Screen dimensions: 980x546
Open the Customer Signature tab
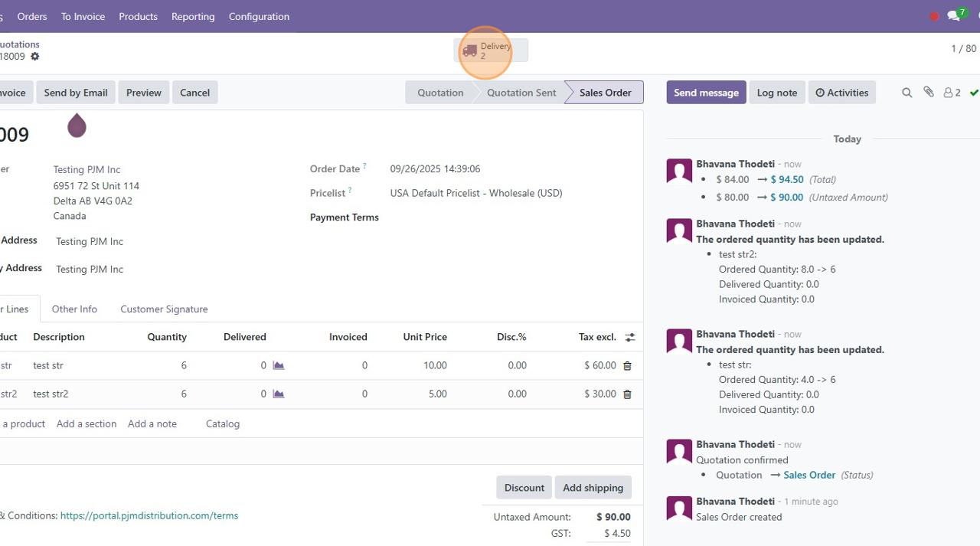coord(164,309)
